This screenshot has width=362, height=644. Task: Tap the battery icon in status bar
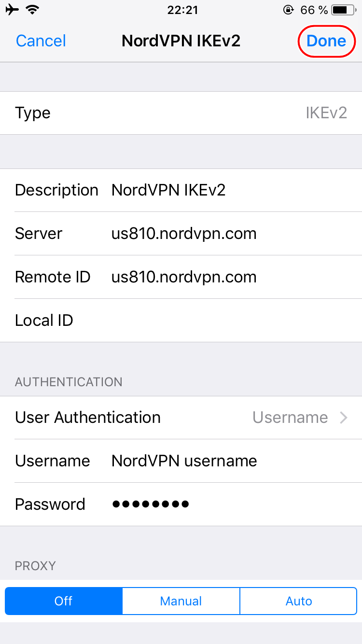(x=343, y=10)
